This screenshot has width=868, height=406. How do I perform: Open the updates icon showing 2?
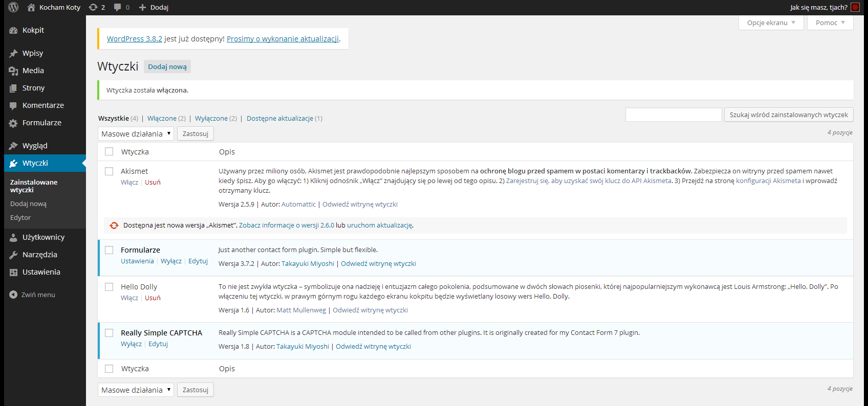[93, 7]
